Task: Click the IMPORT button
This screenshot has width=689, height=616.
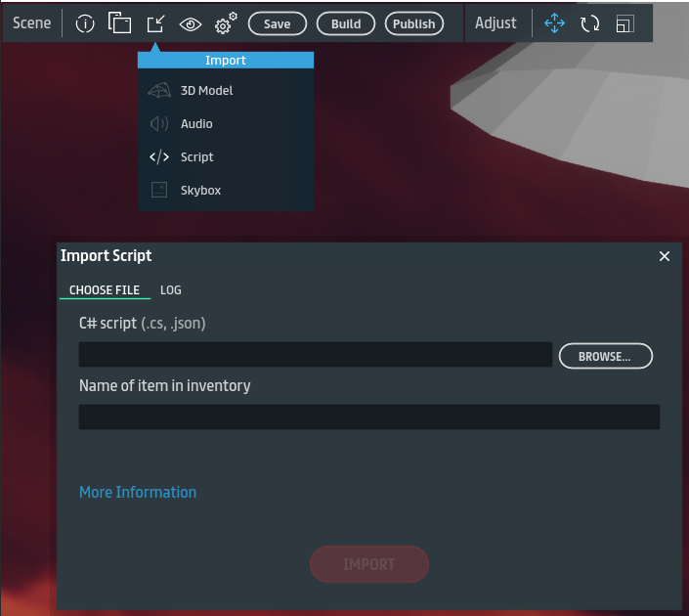Action: click(x=369, y=564)
